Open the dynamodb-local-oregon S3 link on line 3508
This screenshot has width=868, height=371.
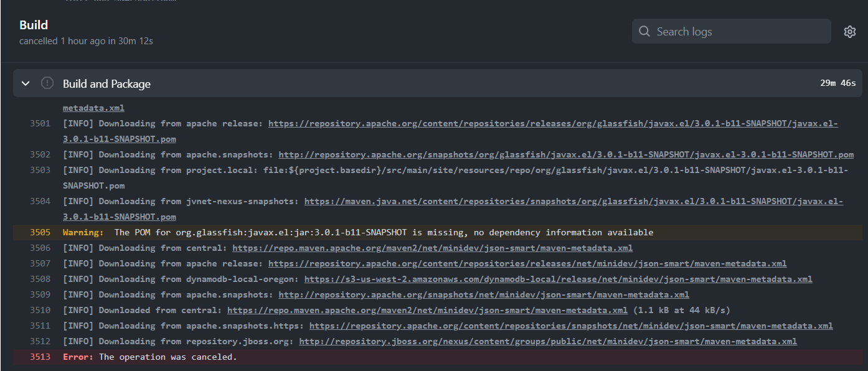tap(558, 279)
